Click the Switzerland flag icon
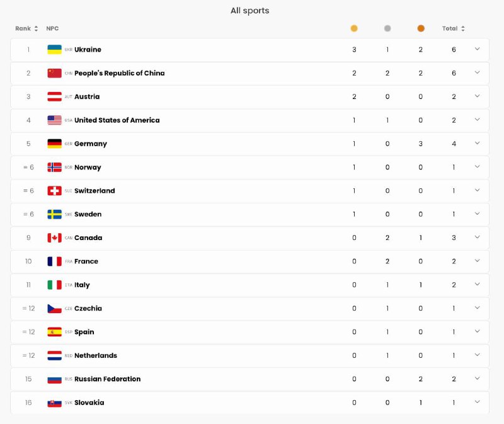This screenshot has width=504, height=424. coord(54,191)
